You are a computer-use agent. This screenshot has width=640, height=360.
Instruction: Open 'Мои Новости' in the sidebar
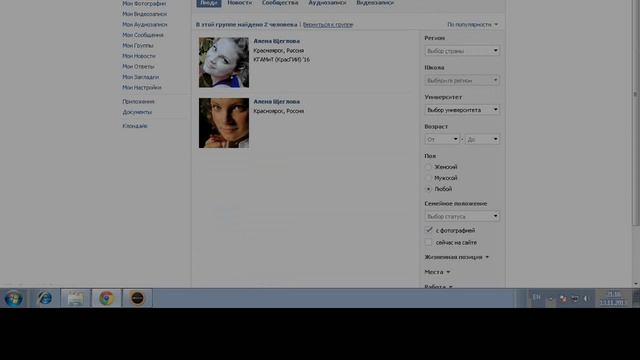[x=139, y=56]
